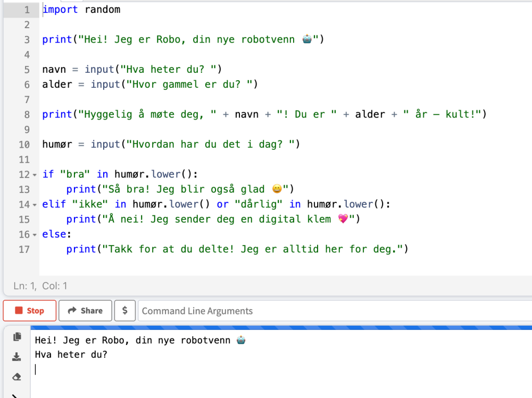The width and height of the screenshot is (532, 398).
Task: Open the Share dialog
Action: (85, 311)
